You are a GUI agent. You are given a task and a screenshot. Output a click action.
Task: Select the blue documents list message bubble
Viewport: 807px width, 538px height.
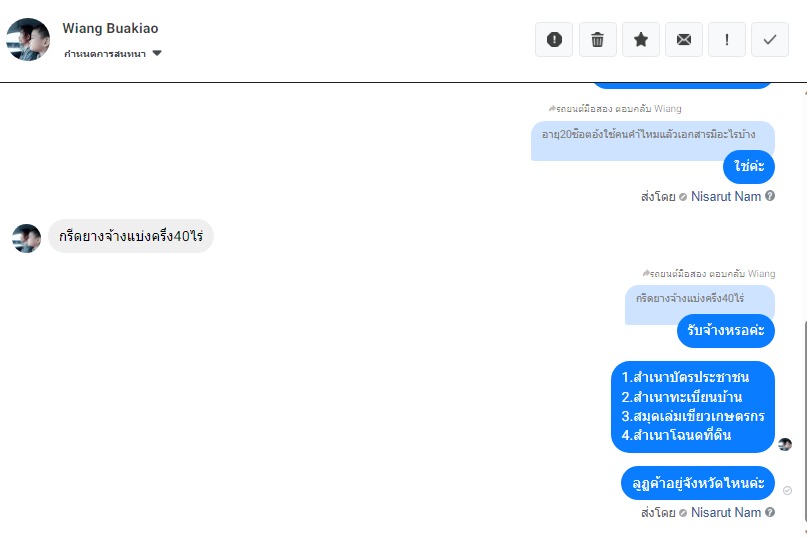(693, 407)
